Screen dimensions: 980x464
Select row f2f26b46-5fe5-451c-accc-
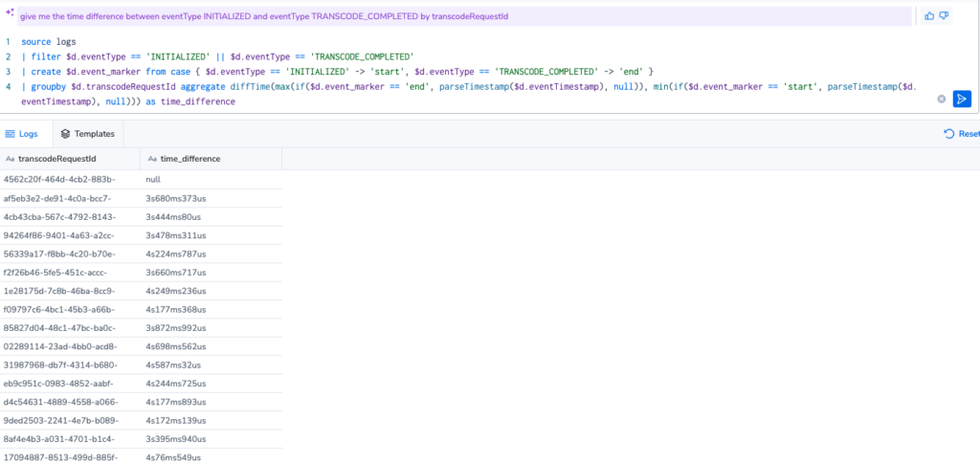click(141, 273)
